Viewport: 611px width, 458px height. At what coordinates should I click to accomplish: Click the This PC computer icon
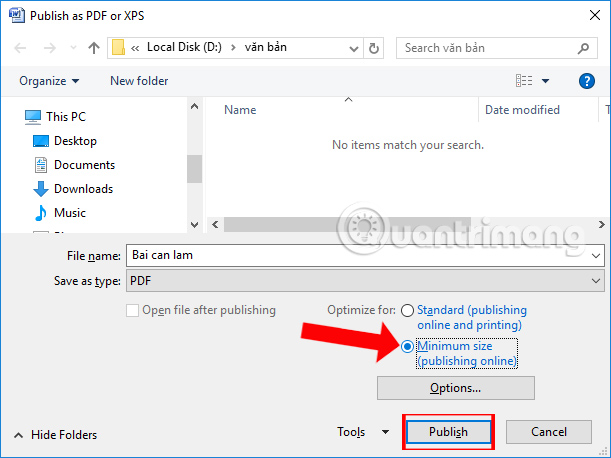[x=33, y=117]
